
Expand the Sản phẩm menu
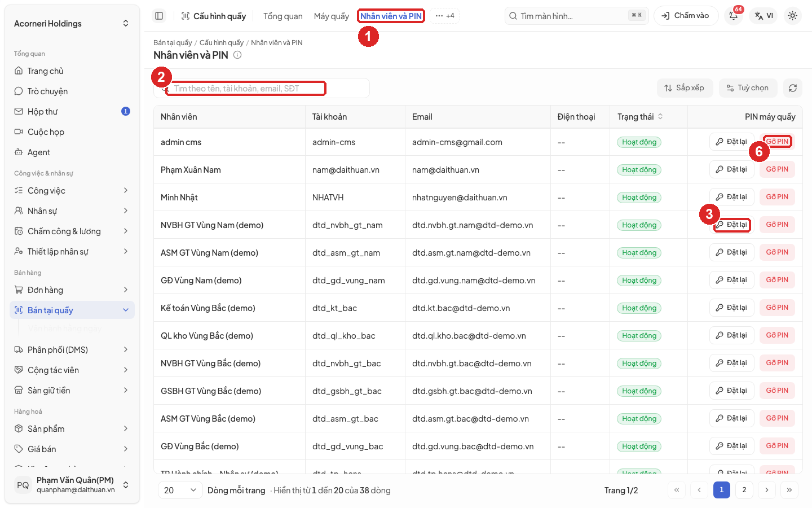click(72, 429)
